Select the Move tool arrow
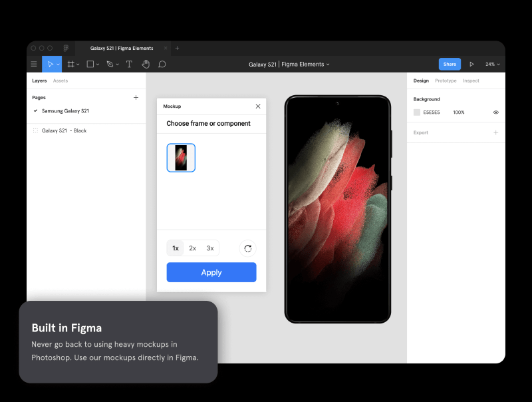 pyautogui.click(x=50, y=65)
